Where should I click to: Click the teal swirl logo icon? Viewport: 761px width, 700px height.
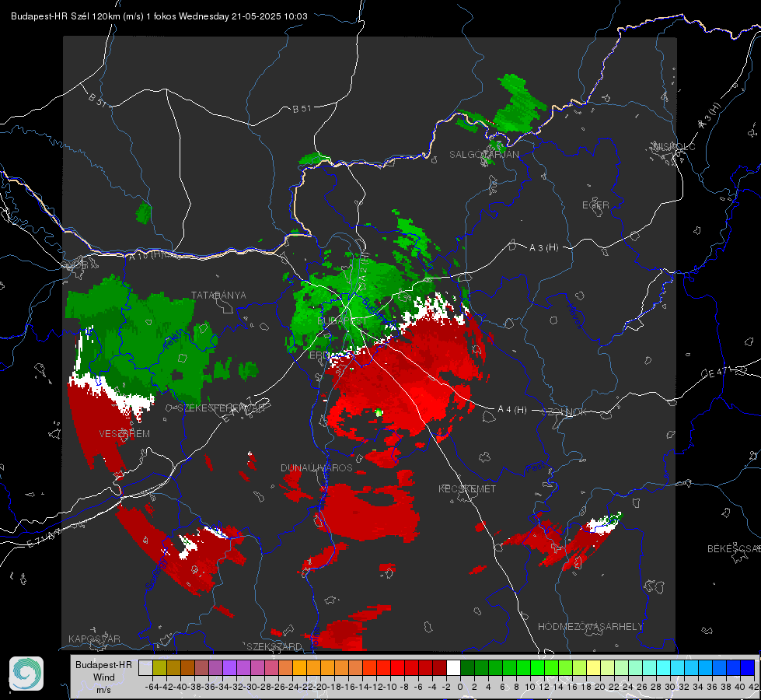click(x=26, y=674)
